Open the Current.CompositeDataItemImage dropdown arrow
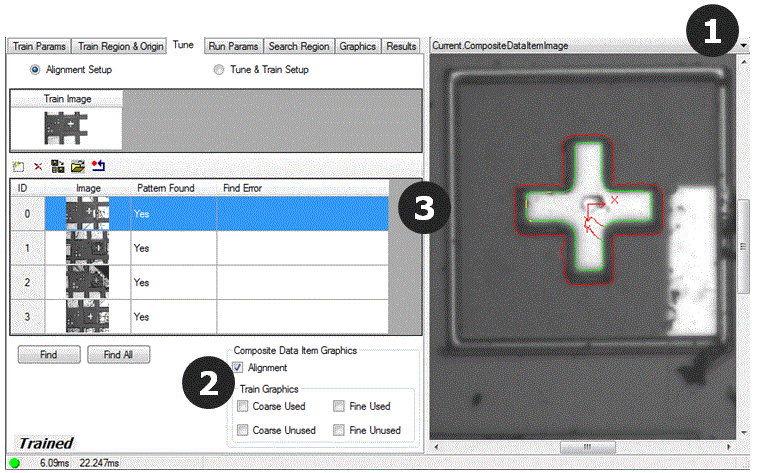Viewport: 760px width, 473px height. point(743,46)
